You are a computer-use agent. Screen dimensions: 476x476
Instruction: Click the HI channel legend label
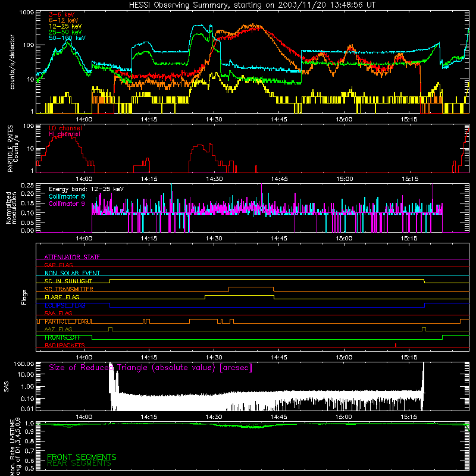(x=64, y=134)
